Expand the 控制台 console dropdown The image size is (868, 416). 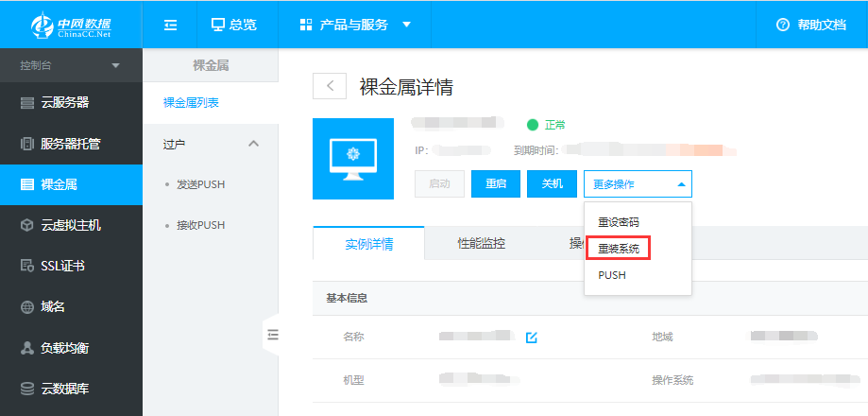pos(71,65)
